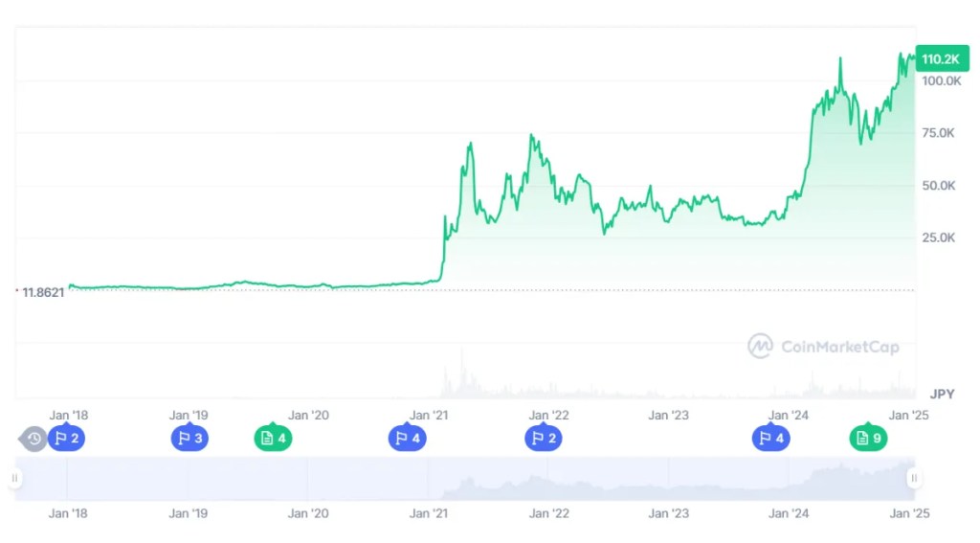The width and height of the screenshot is (980, 543).
Task: Click the 110.2K current price label
Action: [x=940, y=59]
